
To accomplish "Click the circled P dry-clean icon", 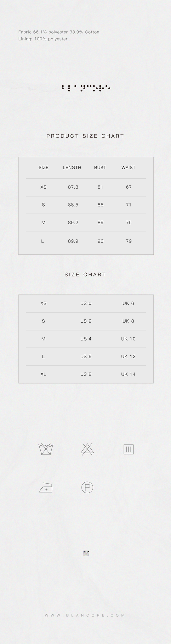I will (x=87, y=487).
